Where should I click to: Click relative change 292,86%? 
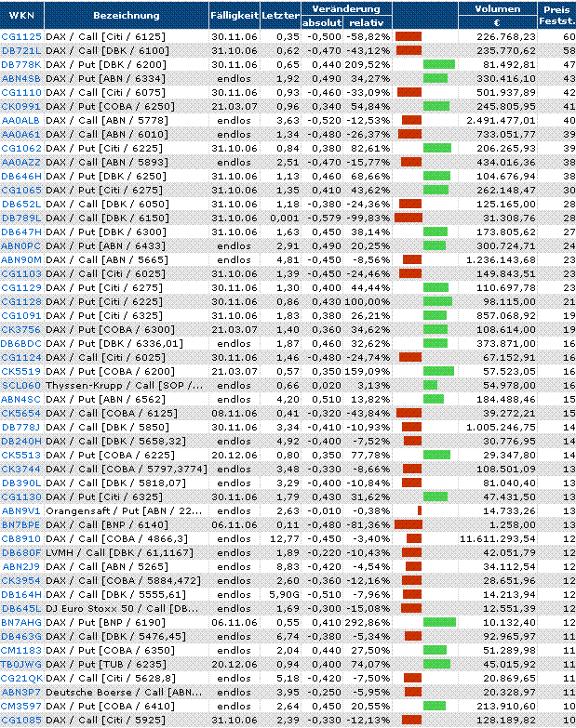367,622
